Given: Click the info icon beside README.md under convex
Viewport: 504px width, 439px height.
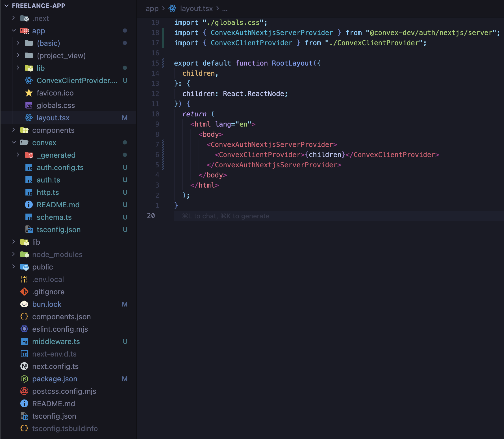Looking at the screenshot, I should click(x=29, y=205).
